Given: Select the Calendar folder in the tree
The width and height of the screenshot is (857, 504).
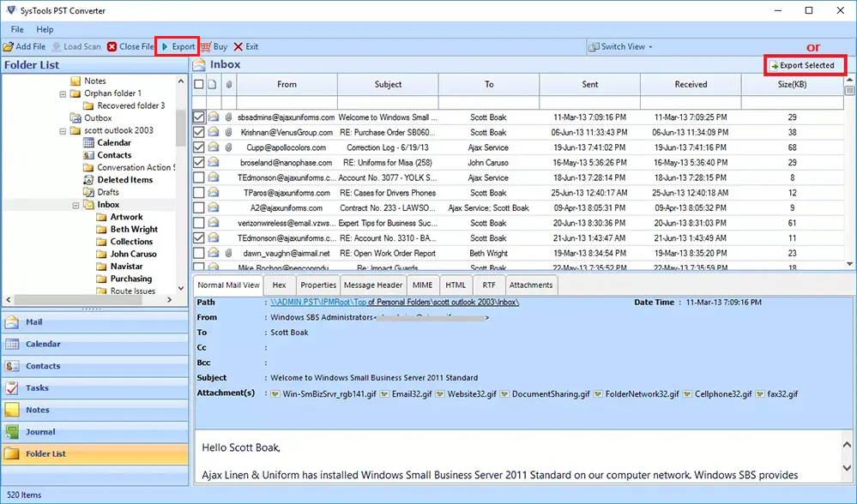Looking at the screenshot, I should [114, 142].
